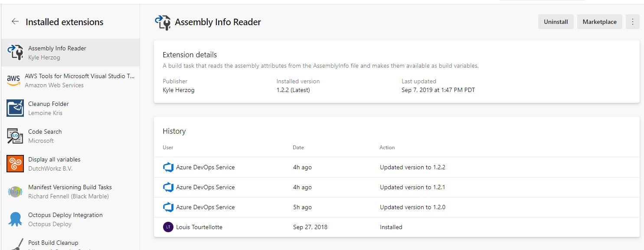Open the more options ellipsis menu

click(633, 21)
